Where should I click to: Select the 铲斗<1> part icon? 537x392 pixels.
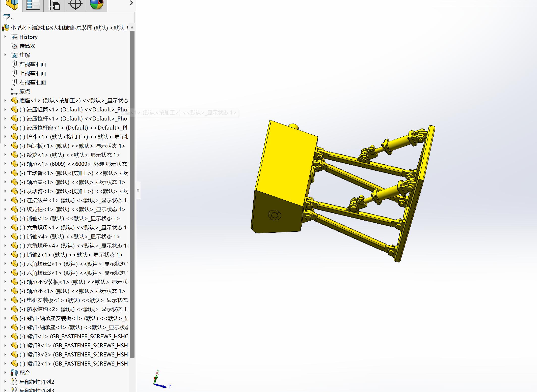14,137
